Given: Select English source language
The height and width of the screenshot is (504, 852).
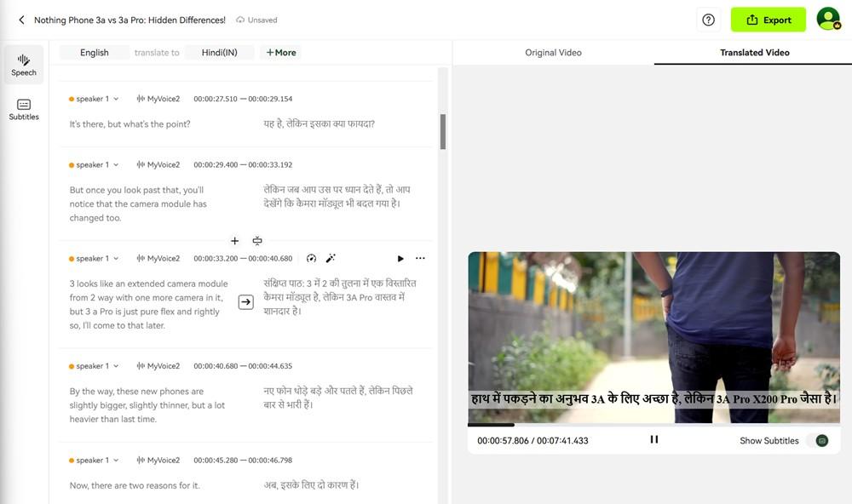Looking at the screenshot, I should (x=94, y=53).
